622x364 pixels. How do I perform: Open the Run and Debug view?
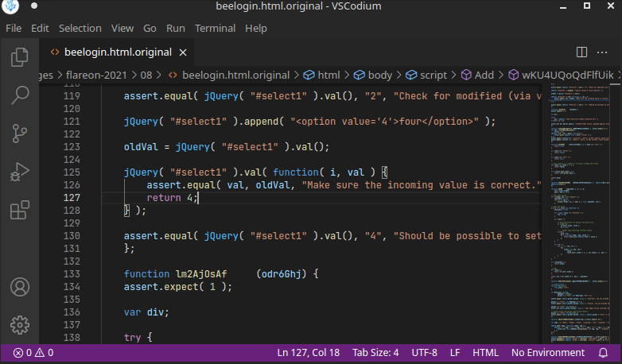coord(19,172)
